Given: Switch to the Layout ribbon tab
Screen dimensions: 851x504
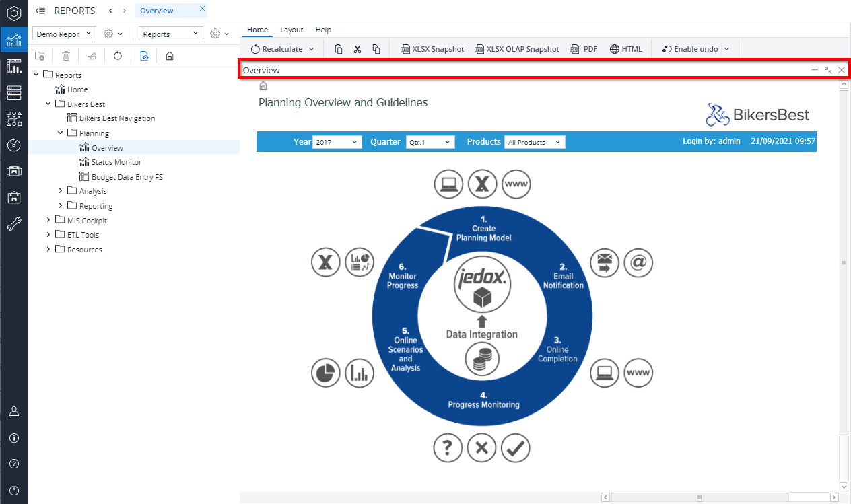Looking at the screenshot, I should [x=292, y=30].
